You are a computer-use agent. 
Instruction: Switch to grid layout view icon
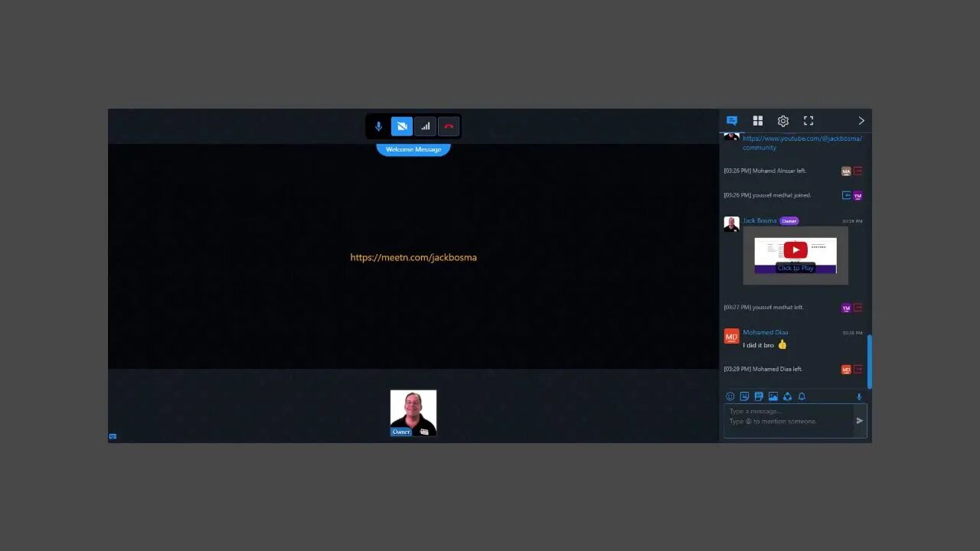pos(758,121)
